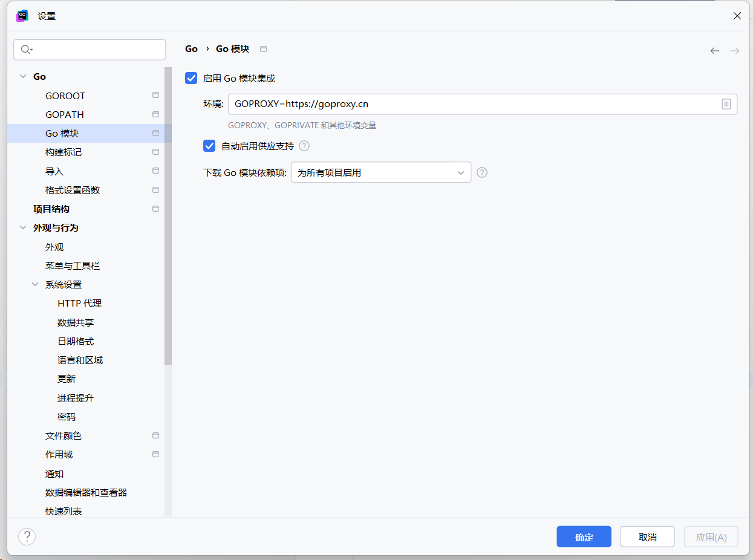The width and height of the screenshot is (753, 560).
Task: Click help icon beside the 下载 Go 模块依赖项 dropdown
Action: (x=481, y=172)
